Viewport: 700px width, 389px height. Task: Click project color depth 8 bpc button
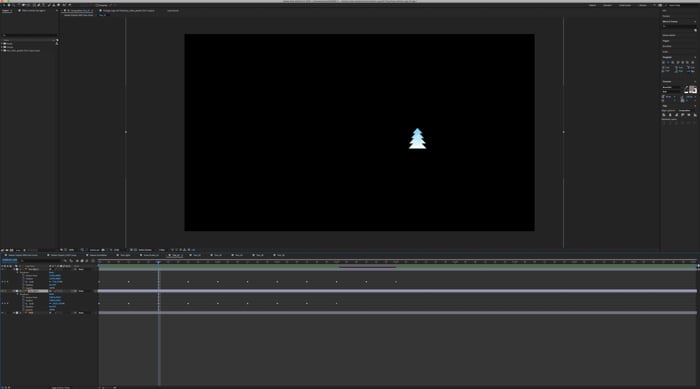[x=18, y=250]
